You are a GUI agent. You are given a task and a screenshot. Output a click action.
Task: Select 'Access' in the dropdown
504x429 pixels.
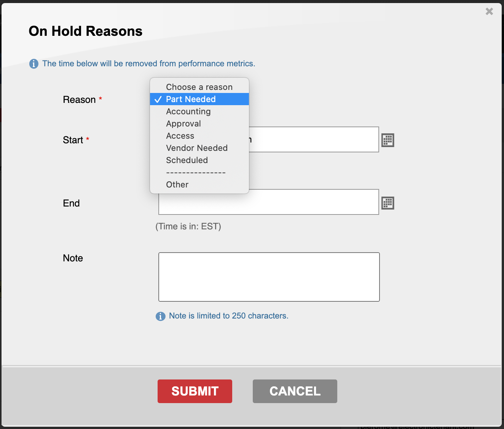point(180,136)
